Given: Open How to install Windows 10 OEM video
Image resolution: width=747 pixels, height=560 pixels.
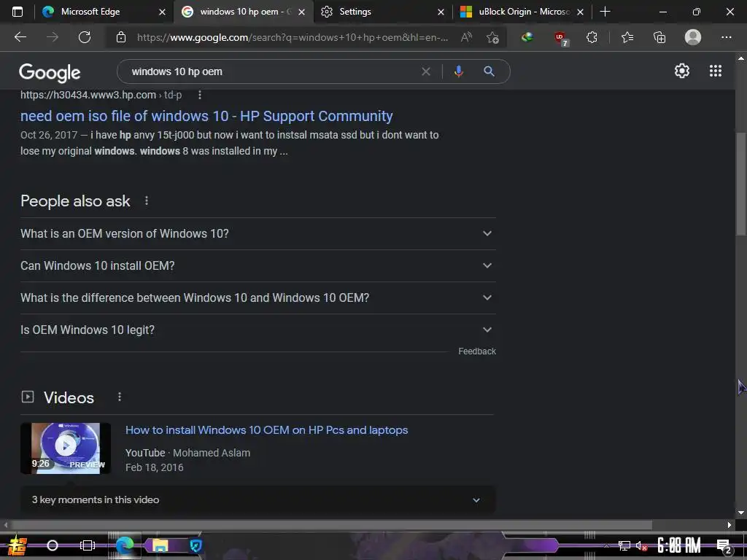Looking at the screenshot, I should (x=267, y=430).
